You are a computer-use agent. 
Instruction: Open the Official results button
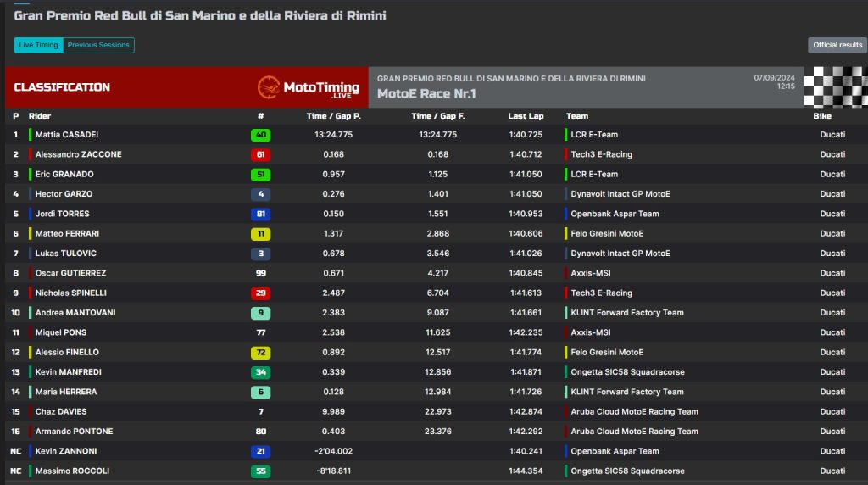click(837, 45)
